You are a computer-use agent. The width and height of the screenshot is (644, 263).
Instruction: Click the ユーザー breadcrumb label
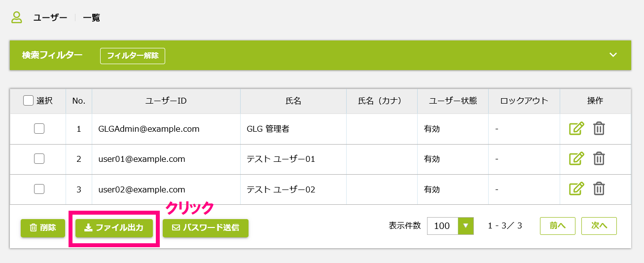click(50, 18)
